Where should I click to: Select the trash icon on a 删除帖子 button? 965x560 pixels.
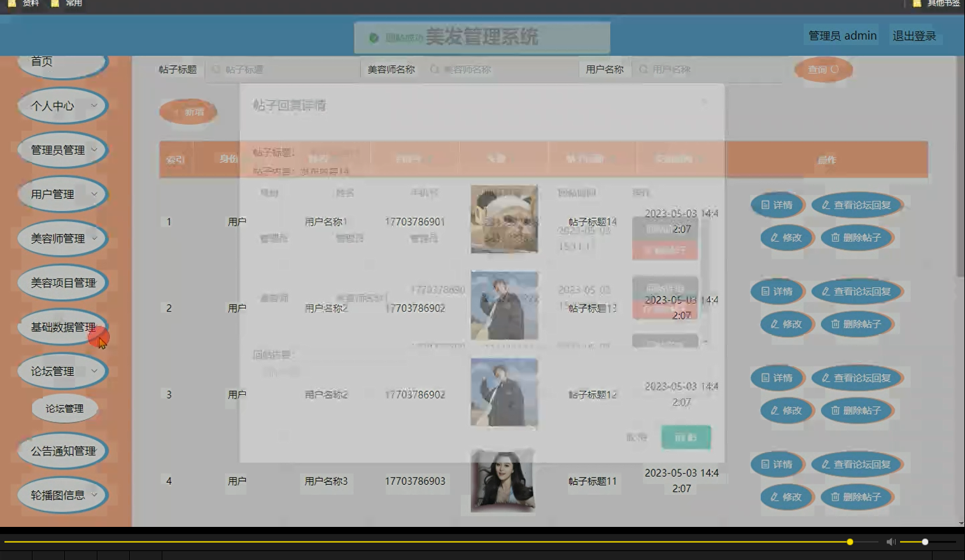(836, 237)
